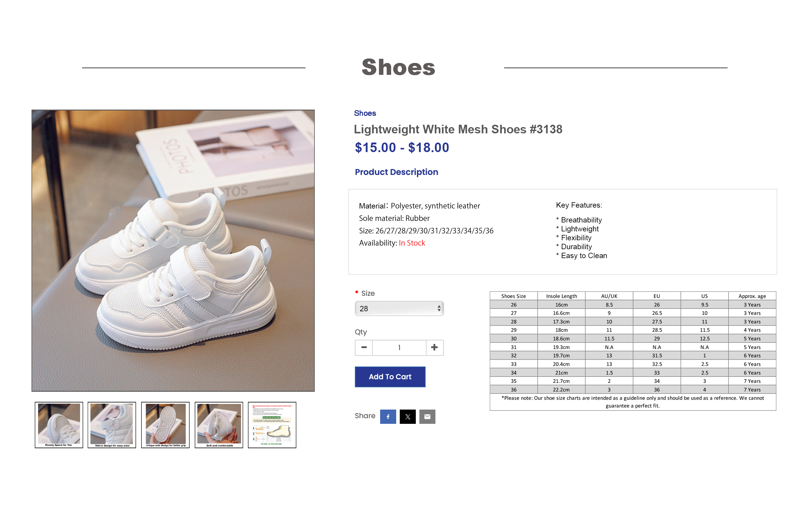
Task: Click the size 28 row in size chart
Action: point(633,321)
